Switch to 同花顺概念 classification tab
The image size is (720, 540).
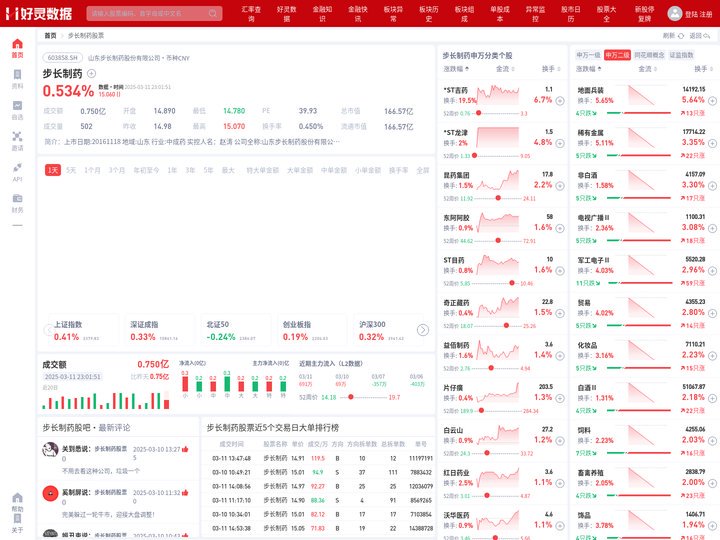(x=649, y=55)
